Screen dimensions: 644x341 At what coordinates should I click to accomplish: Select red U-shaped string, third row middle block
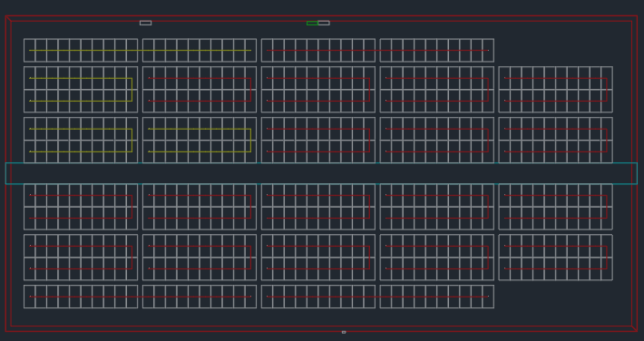pos(369,140)
